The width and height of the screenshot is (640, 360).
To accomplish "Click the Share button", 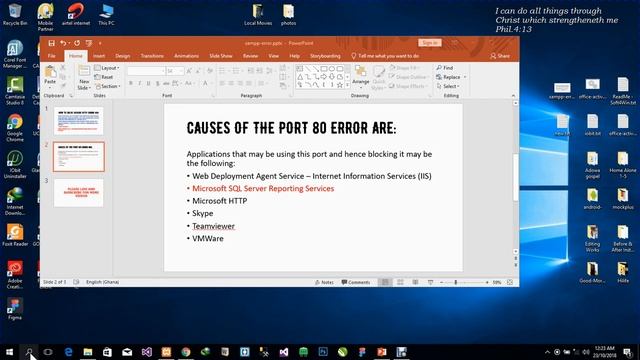I will click(x=500, y=56).
